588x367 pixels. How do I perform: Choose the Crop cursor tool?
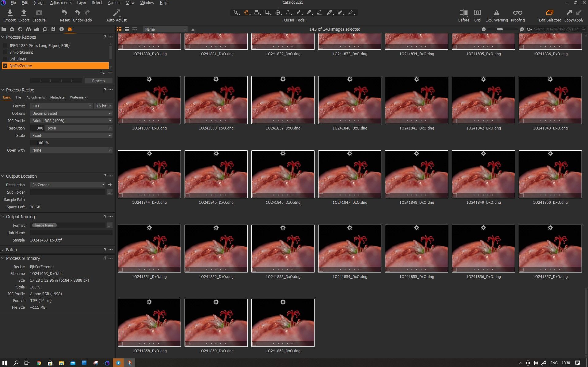click(x=267, y=13)
